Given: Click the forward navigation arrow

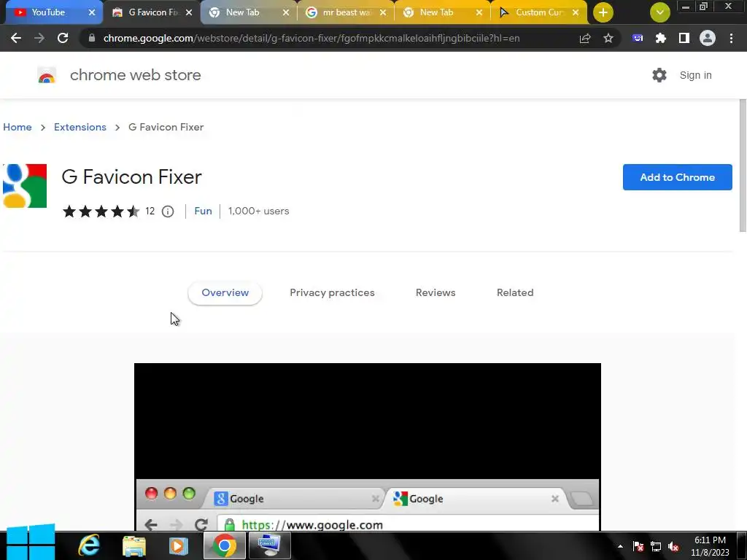Looking at the screenshot, I should pyautogui.click(x=39, y=38).
